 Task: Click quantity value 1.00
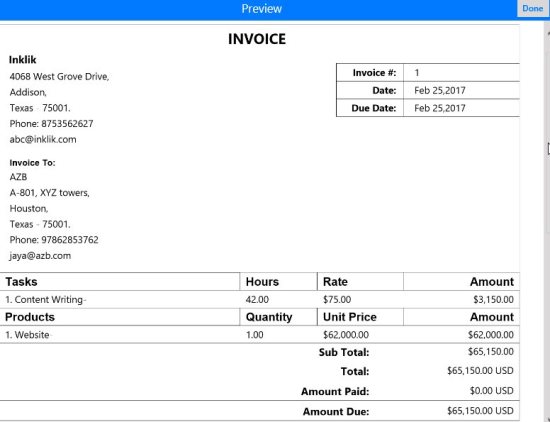pos(254,335)
